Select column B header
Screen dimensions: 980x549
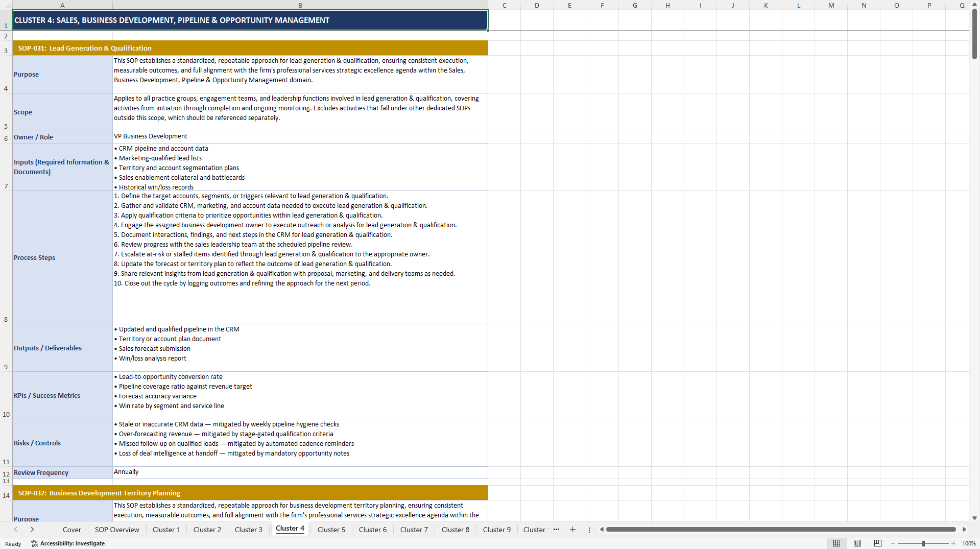pos(300,5)
